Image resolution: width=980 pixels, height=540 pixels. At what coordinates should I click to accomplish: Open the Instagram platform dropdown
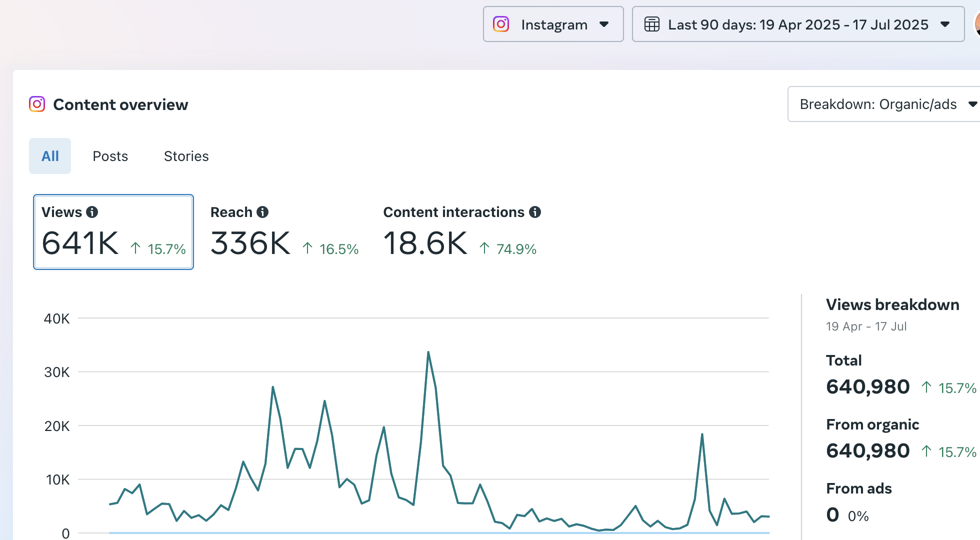click(x=553, y=24)
